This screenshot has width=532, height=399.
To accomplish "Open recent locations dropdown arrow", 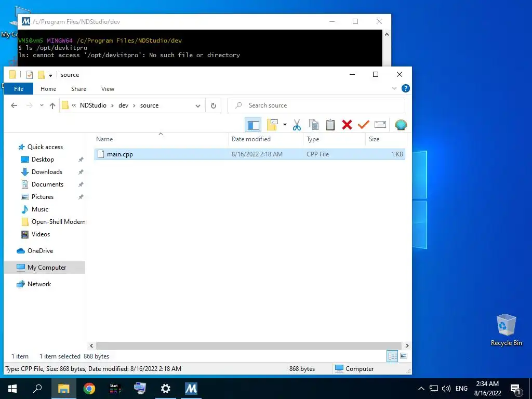I will 42,105.
